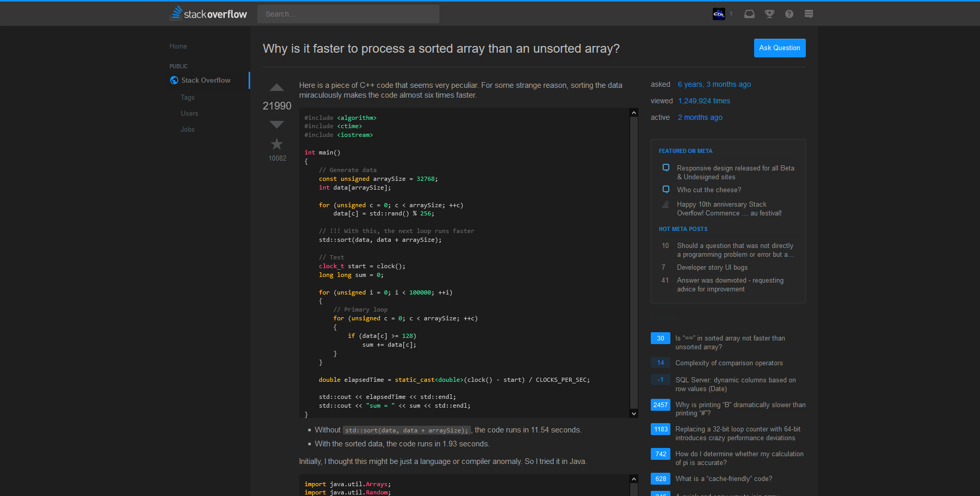Upvote the question with the up arrow

tap(277, 87)
